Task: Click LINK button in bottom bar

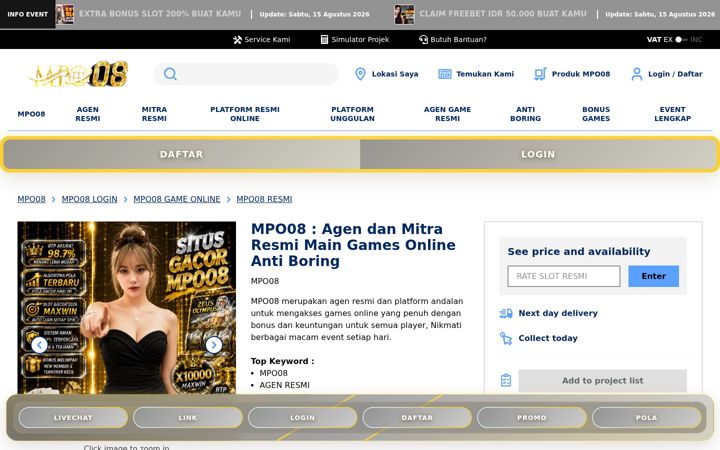Action: coord(188,418)
